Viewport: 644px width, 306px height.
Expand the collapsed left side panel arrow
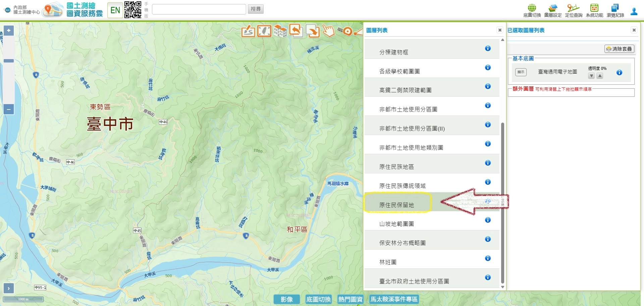click(9, 288)
